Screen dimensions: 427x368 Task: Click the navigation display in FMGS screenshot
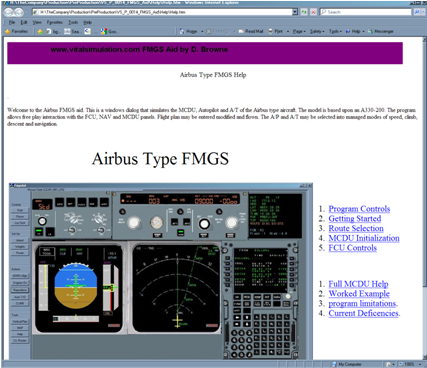pyautogui.click(x=176, y=288)
